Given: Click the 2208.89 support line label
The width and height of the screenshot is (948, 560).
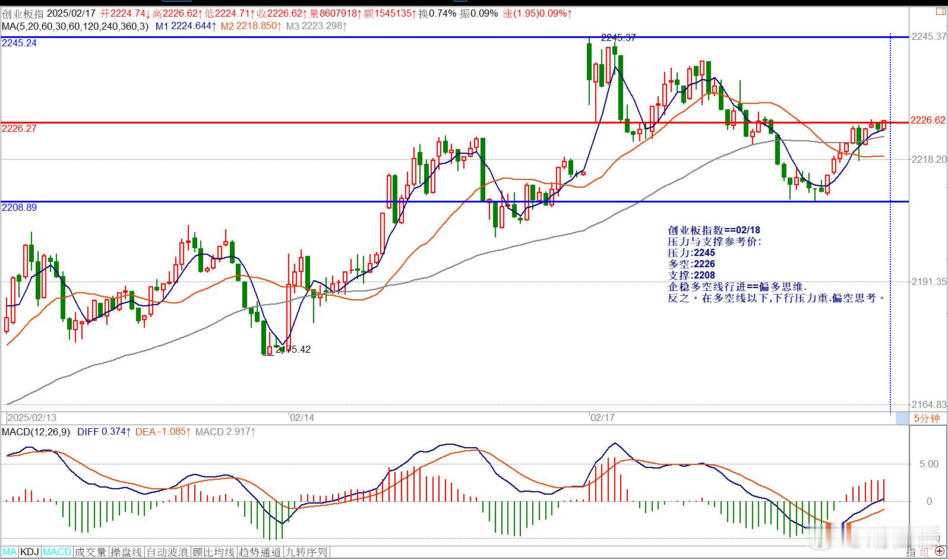Looking at the screenshot, I should 19,207.
